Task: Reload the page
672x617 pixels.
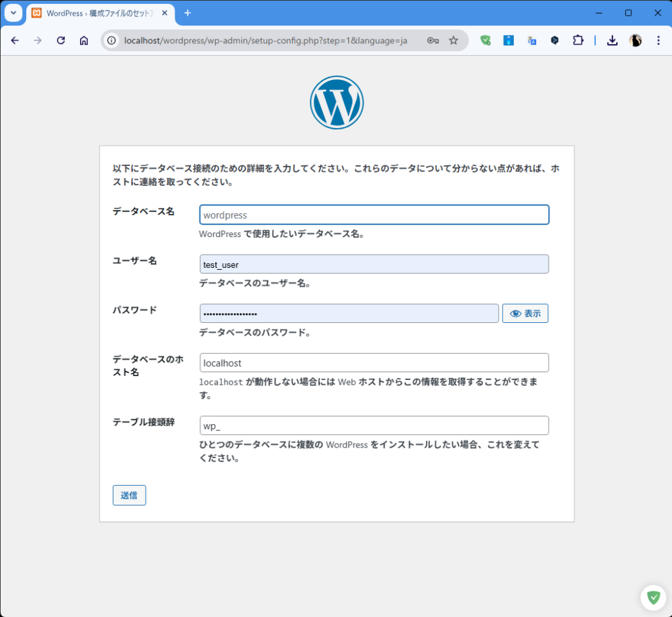Action: click(x=61, y=40)
